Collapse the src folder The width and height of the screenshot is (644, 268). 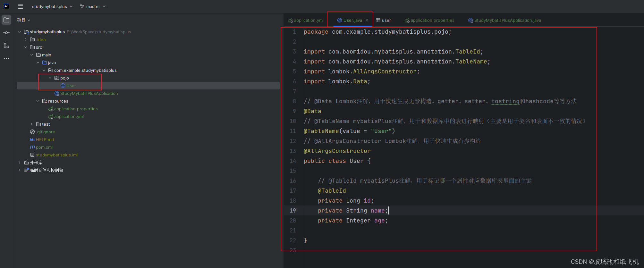pos(26,47)
